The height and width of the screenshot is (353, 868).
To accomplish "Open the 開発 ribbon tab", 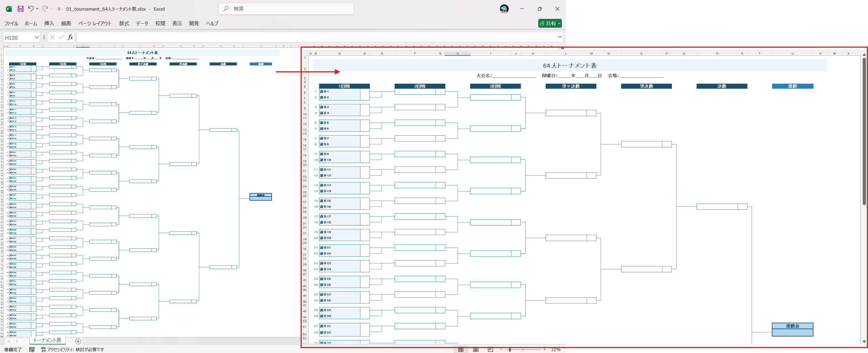I will [194, 23].
